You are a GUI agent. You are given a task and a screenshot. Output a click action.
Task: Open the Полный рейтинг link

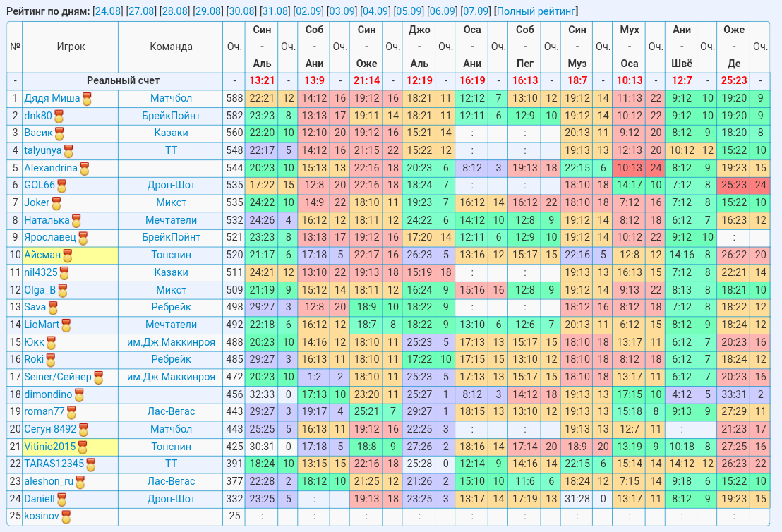[536, 11]
